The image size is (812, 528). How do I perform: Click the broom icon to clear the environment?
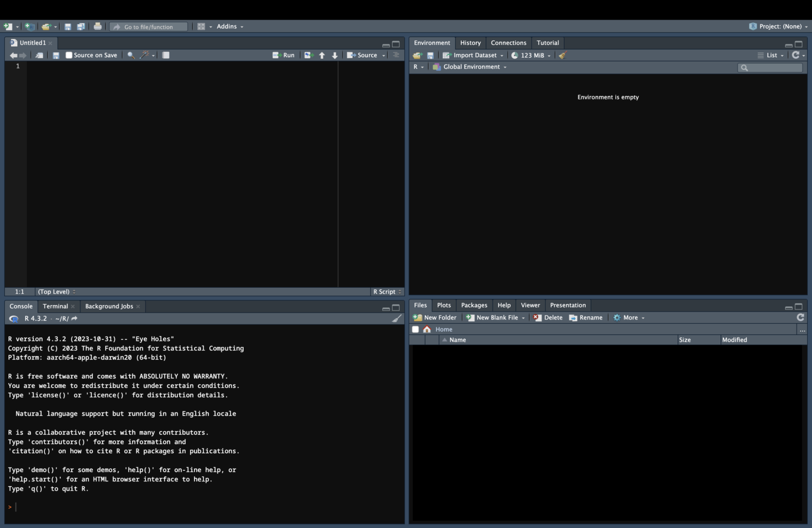561,54
